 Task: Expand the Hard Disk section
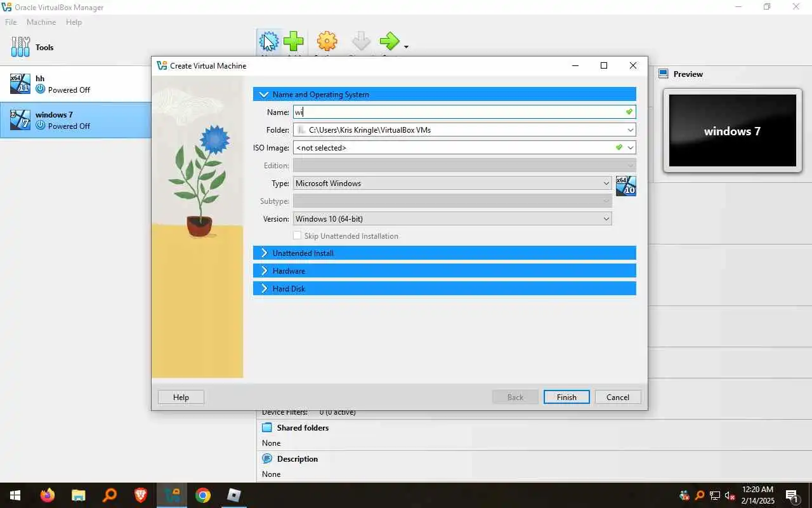444,288
